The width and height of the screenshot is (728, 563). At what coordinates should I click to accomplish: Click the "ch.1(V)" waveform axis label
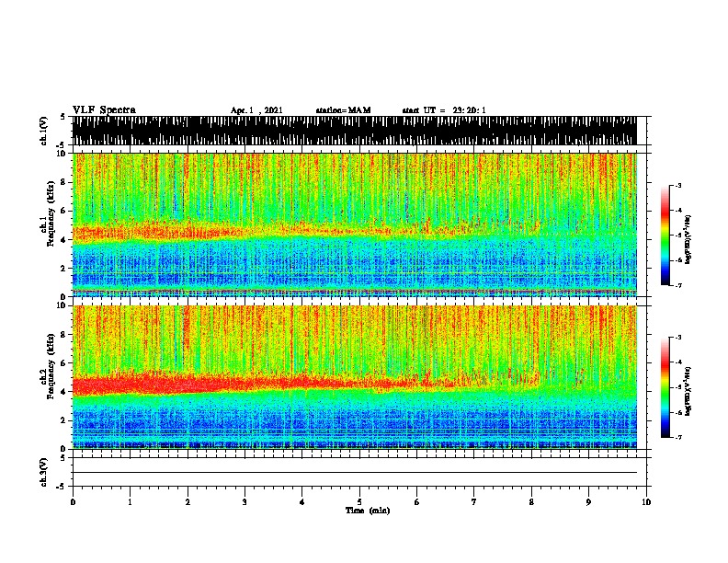[44, 131]
